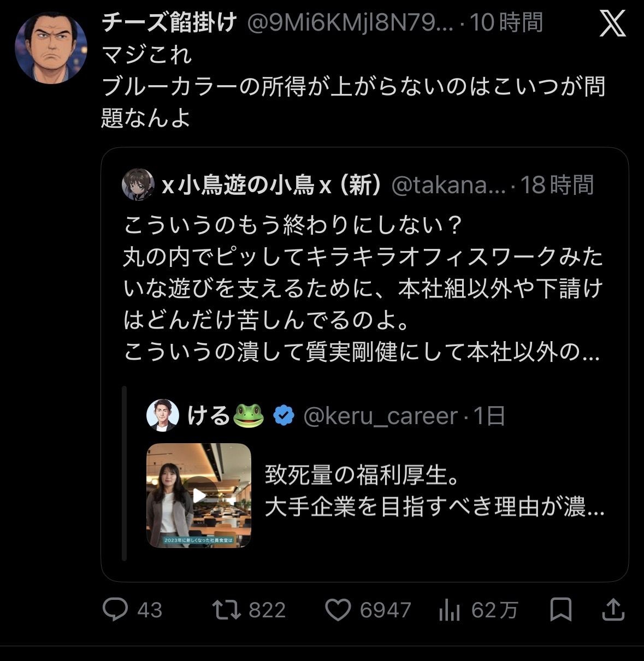Play the cafeteria video thumbnail

click(199, 495)
